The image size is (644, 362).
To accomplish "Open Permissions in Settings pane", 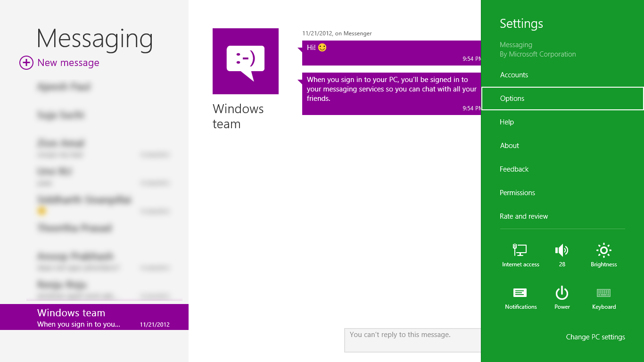I will coord(562,193).
